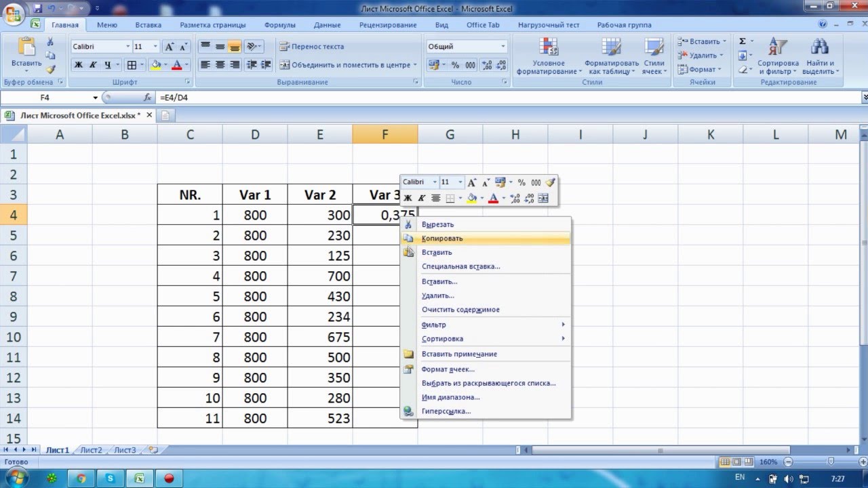The height and width of the screenshot is (488, 868).
Task: Click the ribbon percent style button
Action: (x=455, y=65)
